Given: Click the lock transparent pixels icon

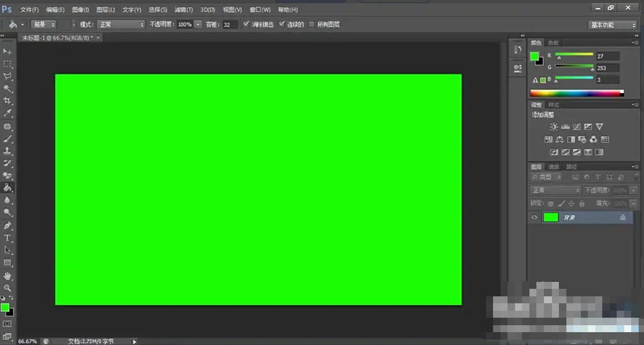Looking at the screenshot, I should coord(550,203).
